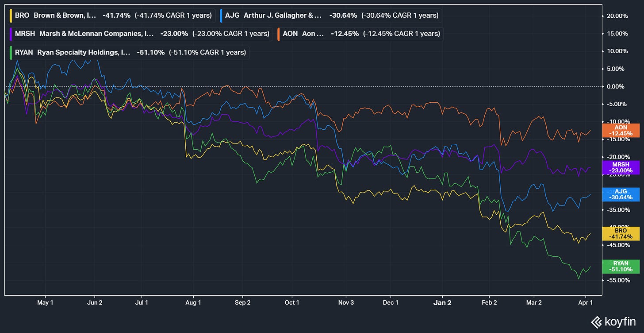
Task: Click the 'Brown & Brown, I…' legend name
Action: 65,15
